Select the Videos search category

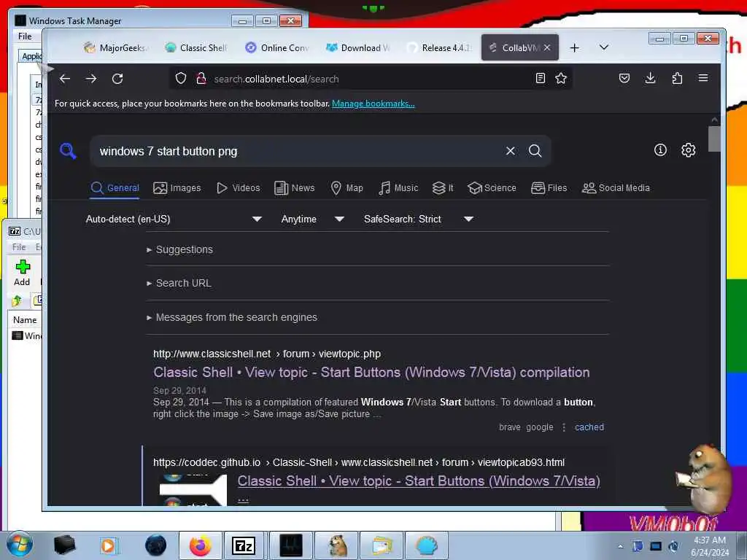pos(239,188)
